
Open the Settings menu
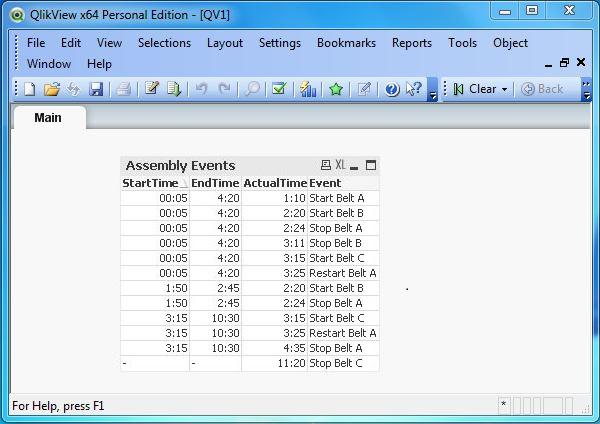click(280, 43)
